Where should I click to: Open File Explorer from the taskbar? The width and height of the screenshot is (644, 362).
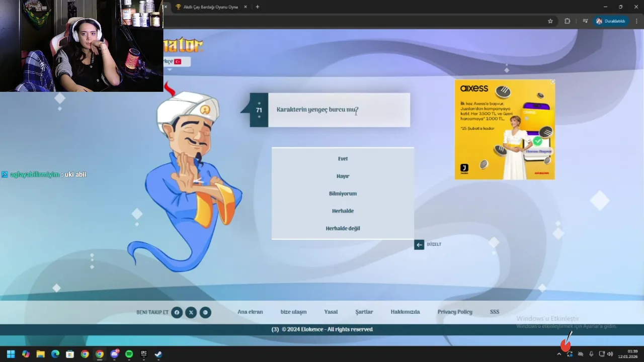(x=40, y=354)
